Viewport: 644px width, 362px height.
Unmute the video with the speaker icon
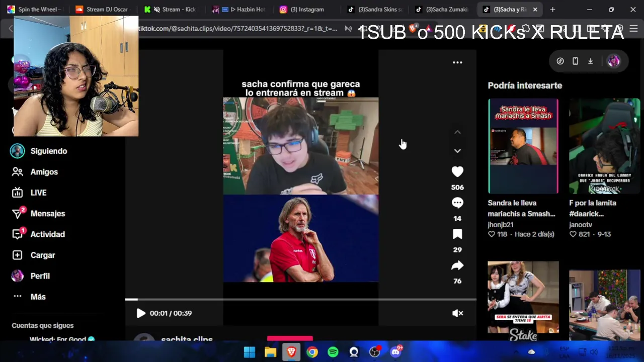click(x=457, y=313)
